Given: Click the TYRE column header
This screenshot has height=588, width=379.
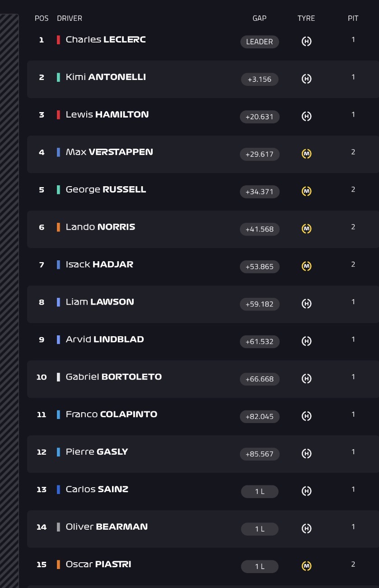Looking at the screenshot, I should (x=306, y=19).
